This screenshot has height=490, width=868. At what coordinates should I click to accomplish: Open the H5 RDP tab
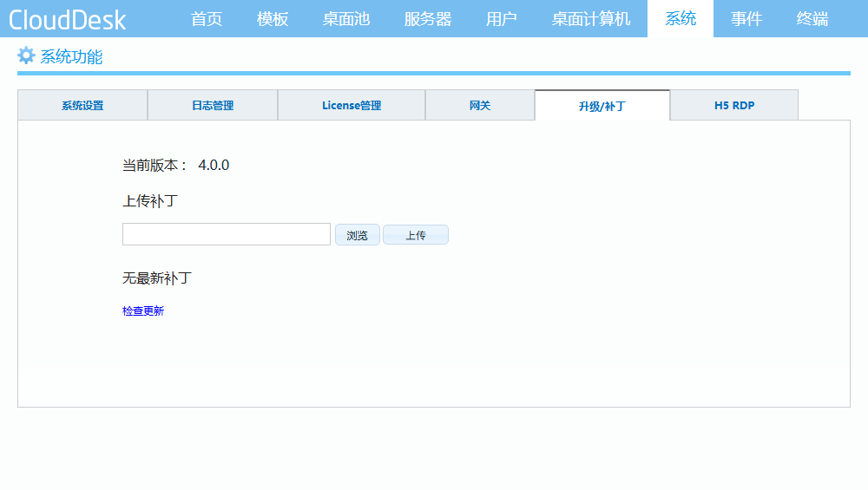tap(734, 105)
